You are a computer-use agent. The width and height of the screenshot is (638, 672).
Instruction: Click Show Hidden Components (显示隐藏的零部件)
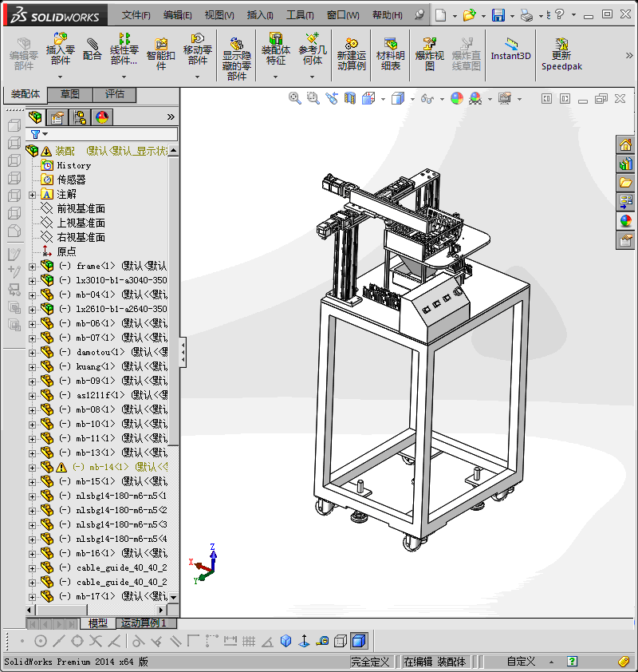pyautogui.click(x=236, y=59)
